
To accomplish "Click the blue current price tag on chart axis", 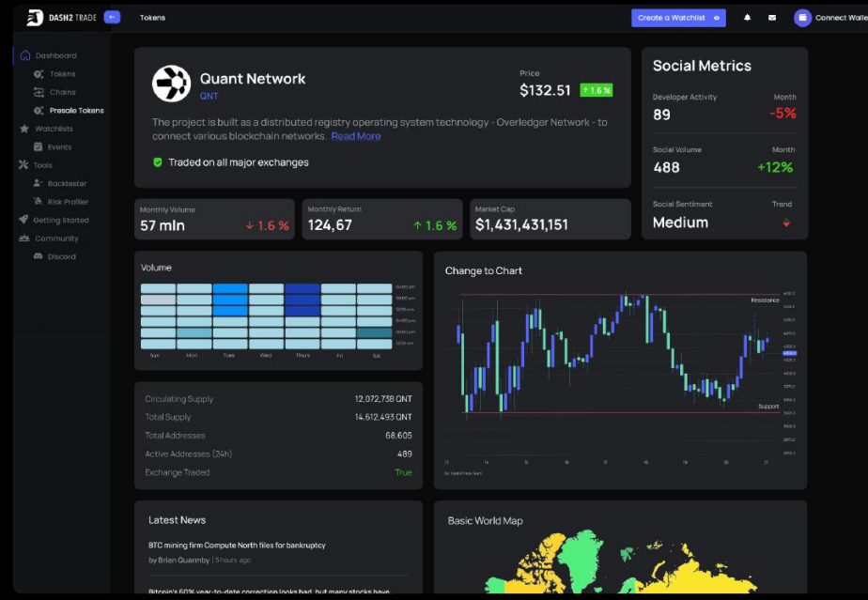I will (789, 353).
